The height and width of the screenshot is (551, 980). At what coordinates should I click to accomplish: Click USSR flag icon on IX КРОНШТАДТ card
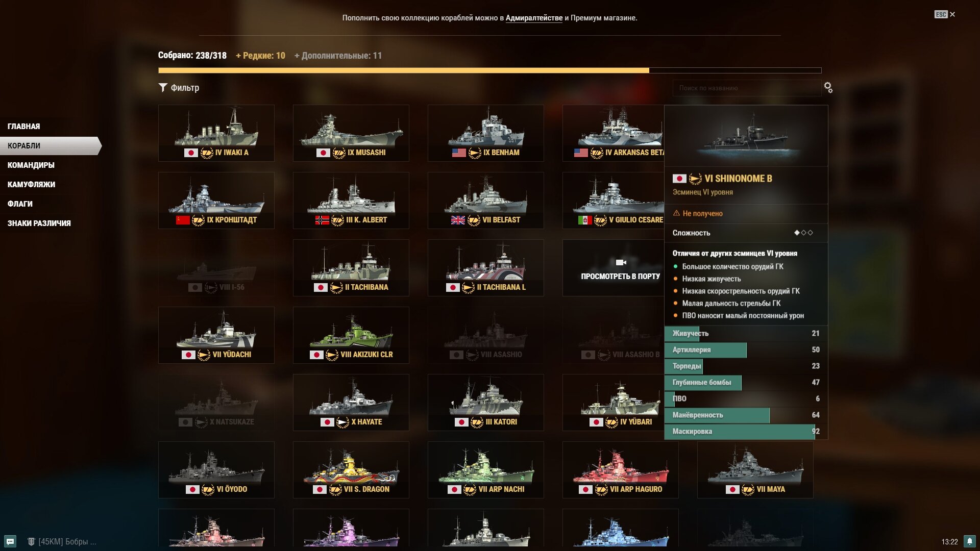click(x=183, y=220)
